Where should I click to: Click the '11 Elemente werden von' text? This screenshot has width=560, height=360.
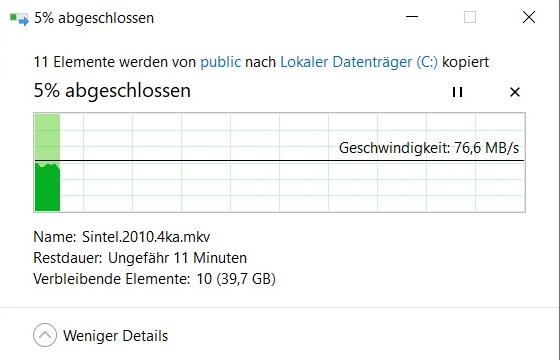[x=115, y=62]
